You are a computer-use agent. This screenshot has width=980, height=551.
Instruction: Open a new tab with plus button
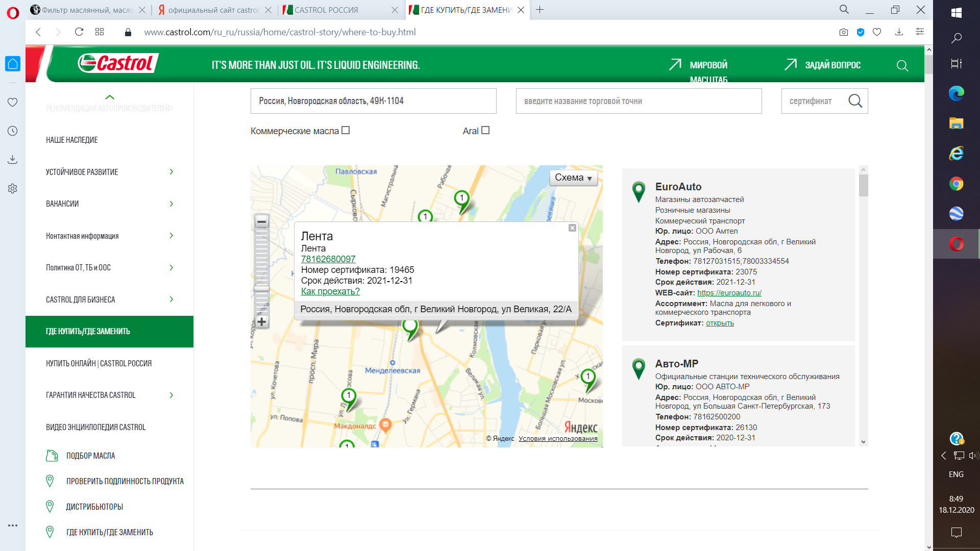[540, 10]
